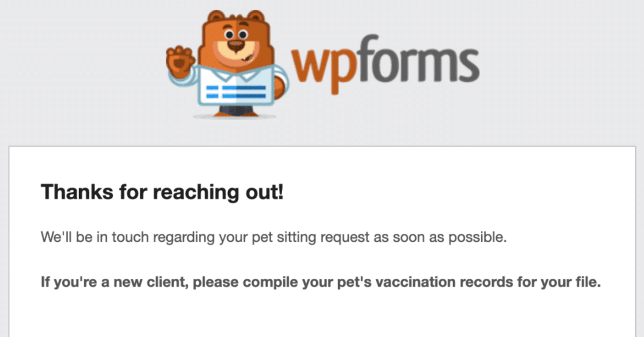Image resolution: width=644 pixels, height=337 pixels.
Task: Click the blue lines on the mascot's form
Action: click(236, 92)
